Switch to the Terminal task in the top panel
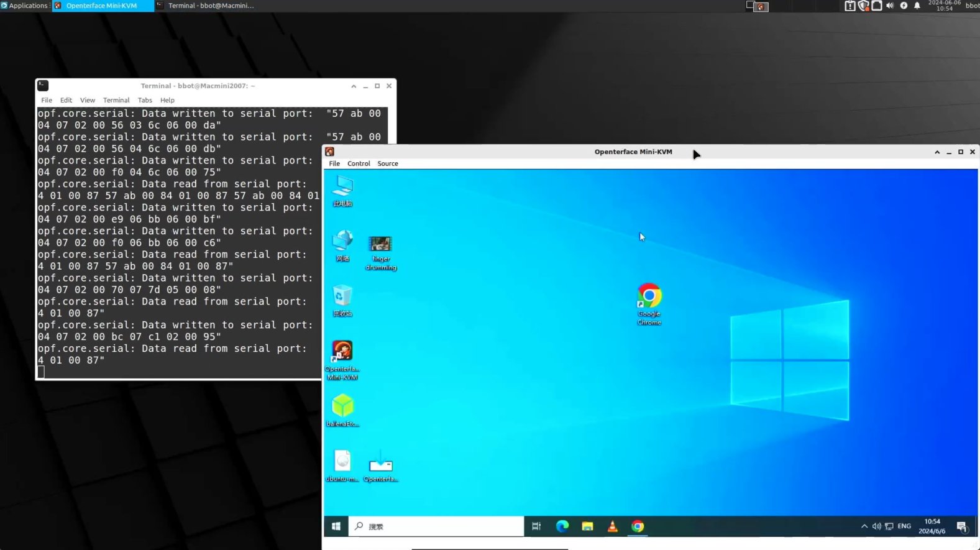Screen dimensions: 980x550 point(205,6)
